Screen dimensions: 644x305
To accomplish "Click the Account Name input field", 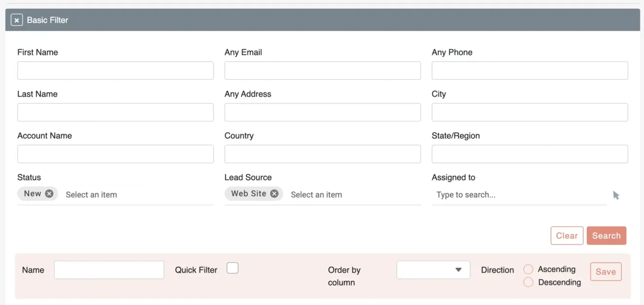I will (x=115, y=153).
